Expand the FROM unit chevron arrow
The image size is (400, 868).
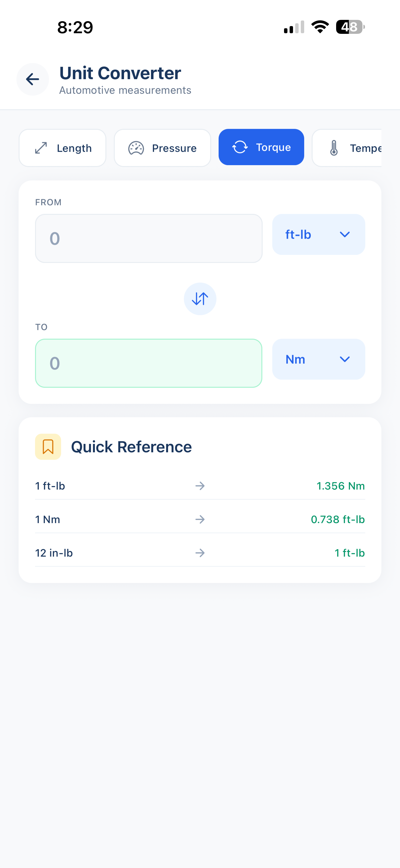tap(344, 234)
